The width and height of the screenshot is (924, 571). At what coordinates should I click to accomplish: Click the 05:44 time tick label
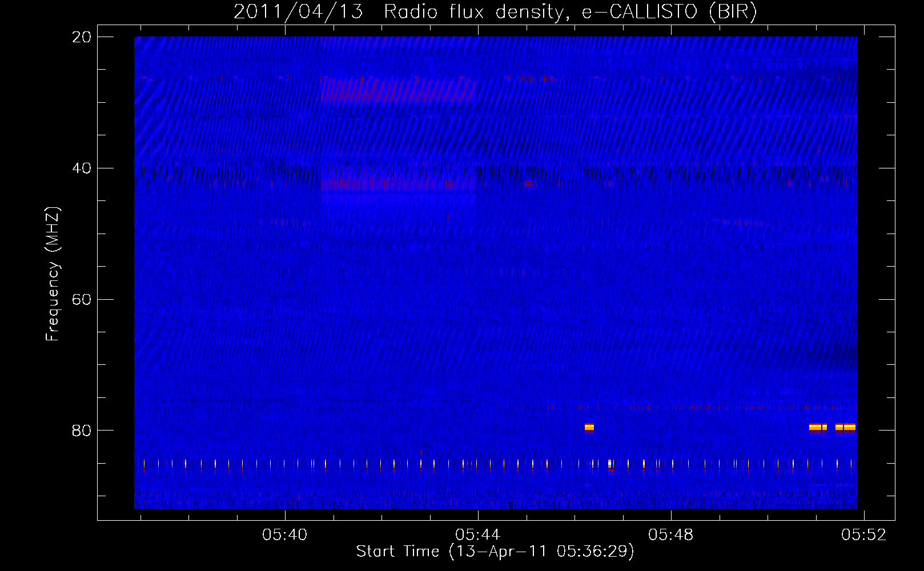477,535
